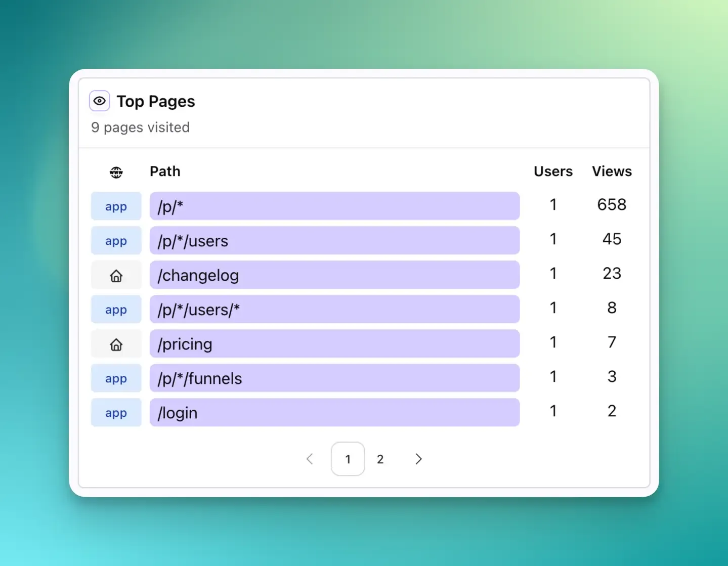Go to pagination page 2

(x=380, y=459)
